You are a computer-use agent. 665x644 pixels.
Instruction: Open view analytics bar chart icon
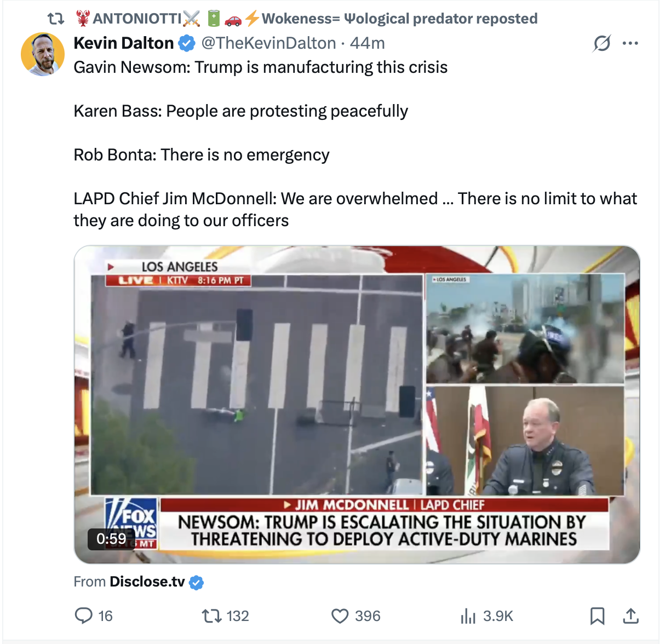pos(468,616)
